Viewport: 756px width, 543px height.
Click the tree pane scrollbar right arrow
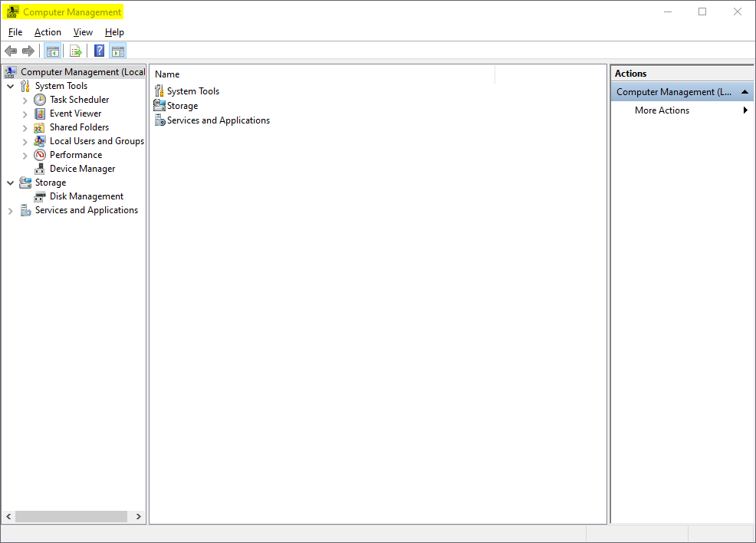pyautogui.click(x=139, y=517)
